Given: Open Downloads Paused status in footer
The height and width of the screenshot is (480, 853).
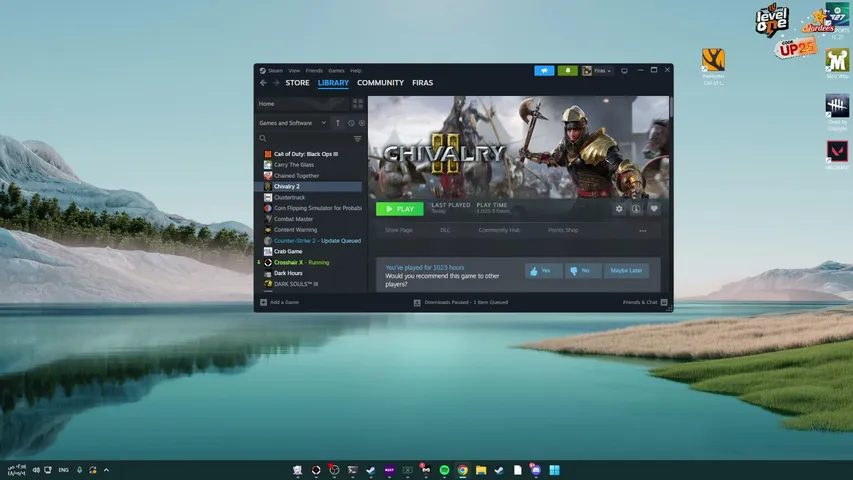Looking at the screenshot, I should tap(461, 303).
